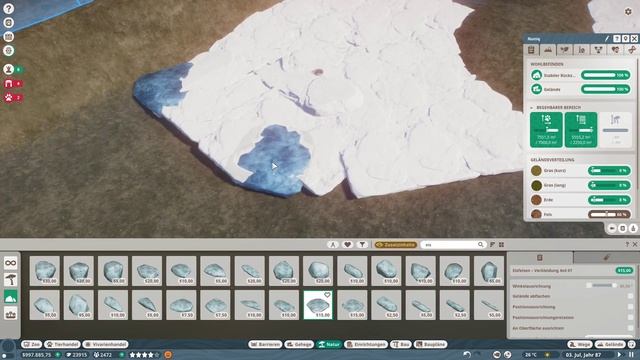The image size is (640, 360).
Task: Adjust the Winkelausrichtung slider
Action: coord(602,286)
